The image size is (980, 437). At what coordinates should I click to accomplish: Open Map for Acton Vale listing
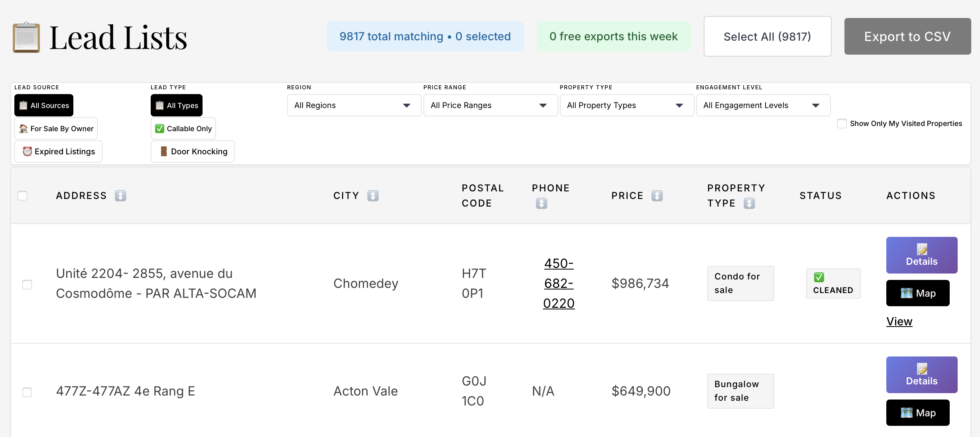click(917, 413)
